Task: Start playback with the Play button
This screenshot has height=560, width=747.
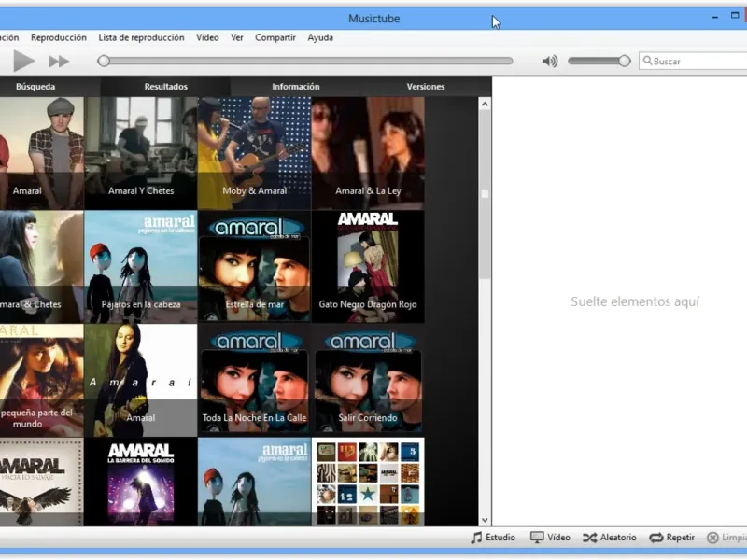Action: tap(24, 61)
